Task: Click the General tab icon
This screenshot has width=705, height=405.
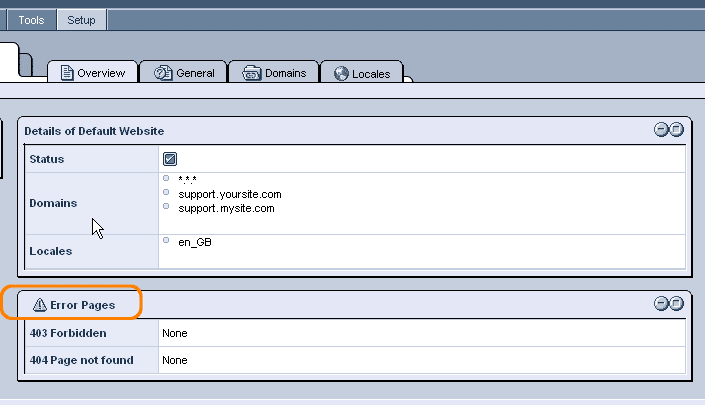Action: point(163,73)
